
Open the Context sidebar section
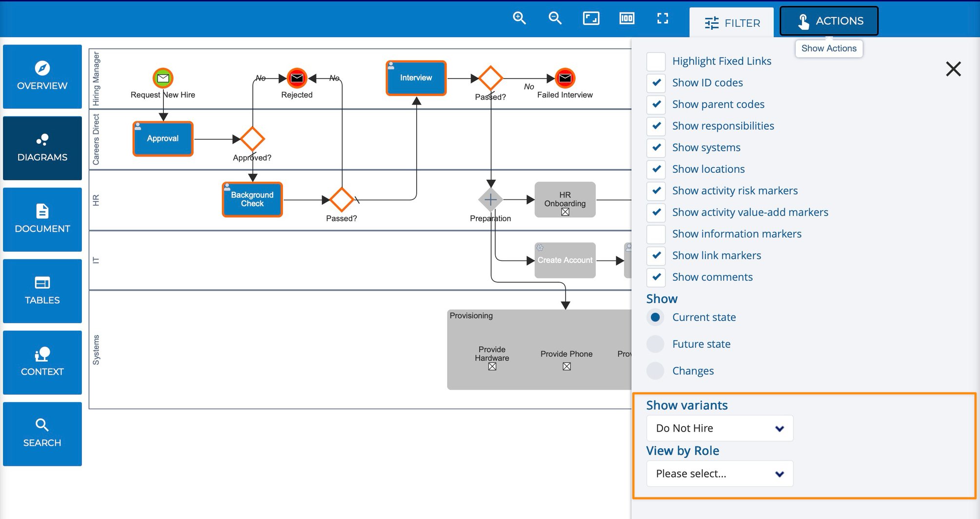pyautogui.click(x=42, y=362)
